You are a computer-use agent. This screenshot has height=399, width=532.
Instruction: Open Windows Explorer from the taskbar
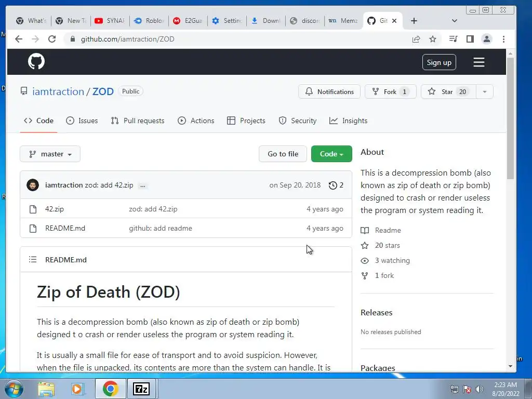pyautogui.click(x=46, y=389)
